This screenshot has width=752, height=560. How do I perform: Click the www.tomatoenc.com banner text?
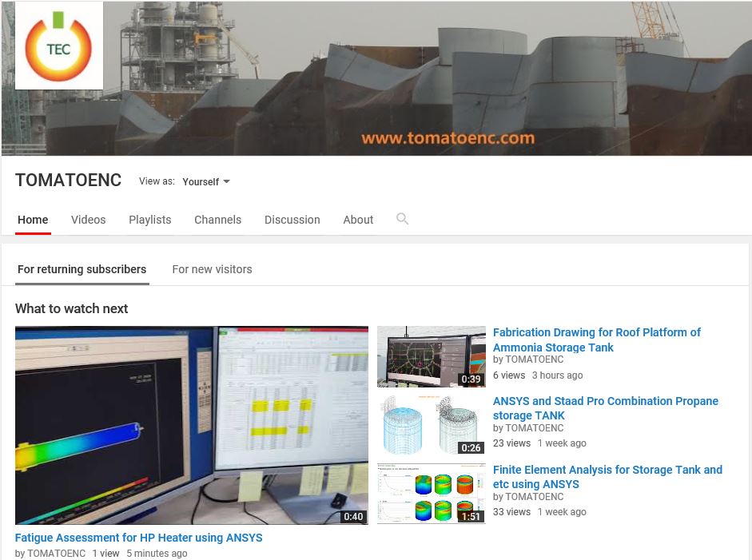point(448,138)
